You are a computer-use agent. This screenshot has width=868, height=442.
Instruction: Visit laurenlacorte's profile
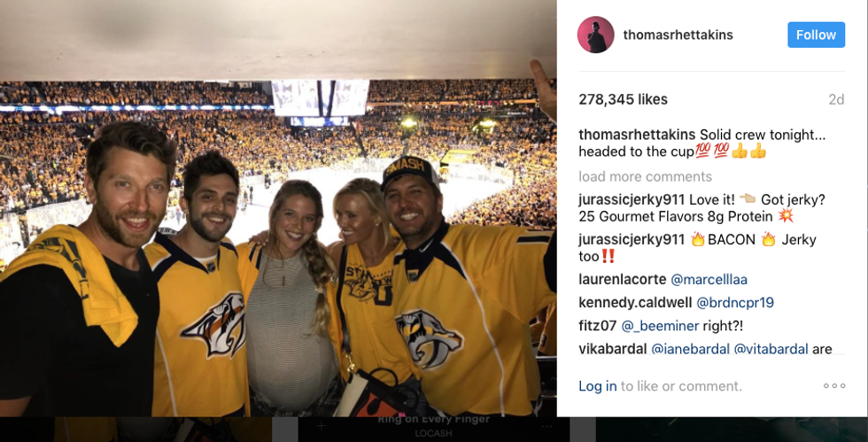point(623,279)
